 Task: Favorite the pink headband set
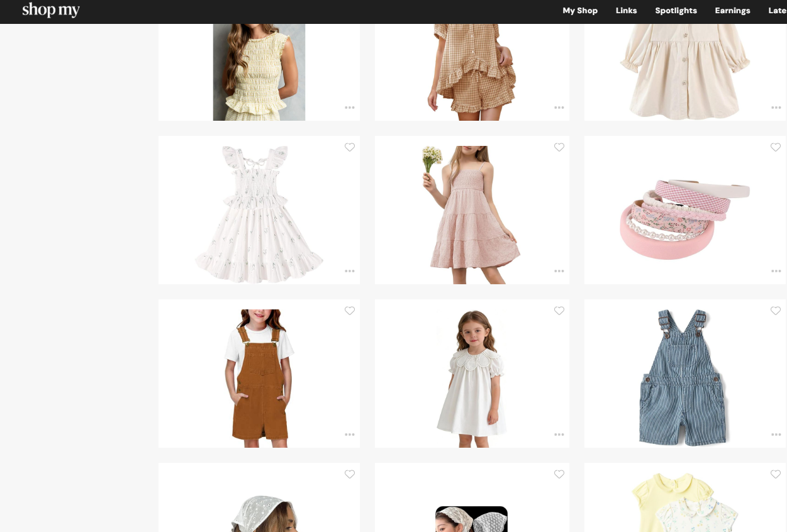776,147
